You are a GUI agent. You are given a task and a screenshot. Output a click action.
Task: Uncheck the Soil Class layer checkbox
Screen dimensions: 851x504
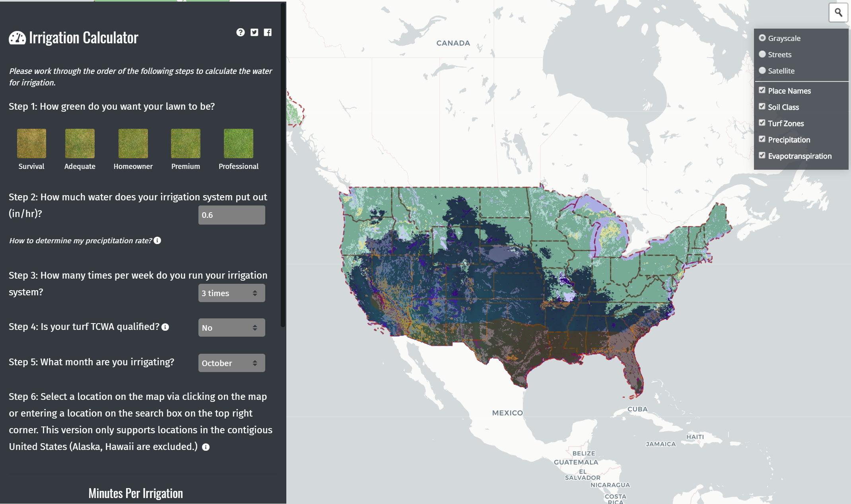[x=762, y=107]
